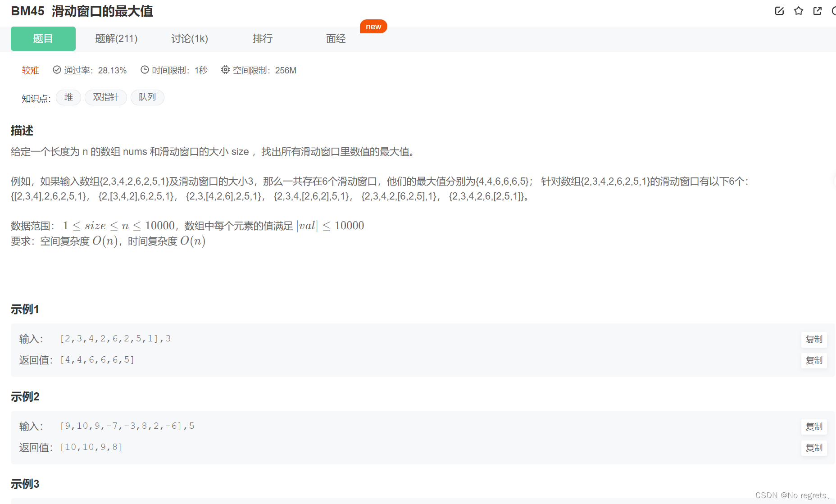Click the checkmark icon beside 通过率
836x504 pixels.
click(x=57, y=69)
